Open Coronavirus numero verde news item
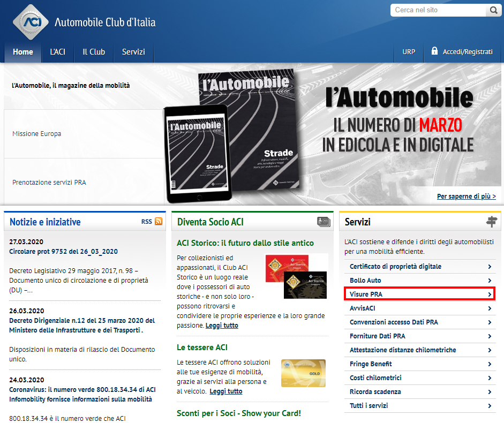Screen dimensions: 504x423 82,395
